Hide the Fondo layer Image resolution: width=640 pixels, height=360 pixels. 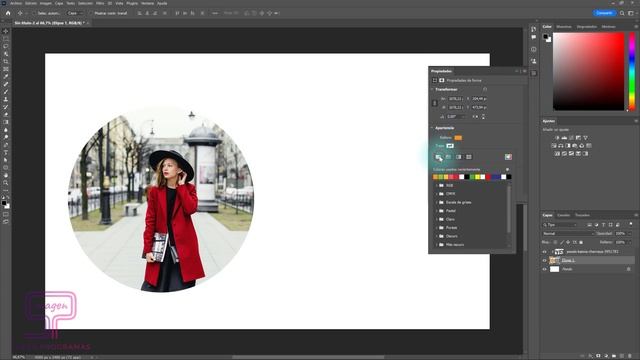click(x=544, y=269)
